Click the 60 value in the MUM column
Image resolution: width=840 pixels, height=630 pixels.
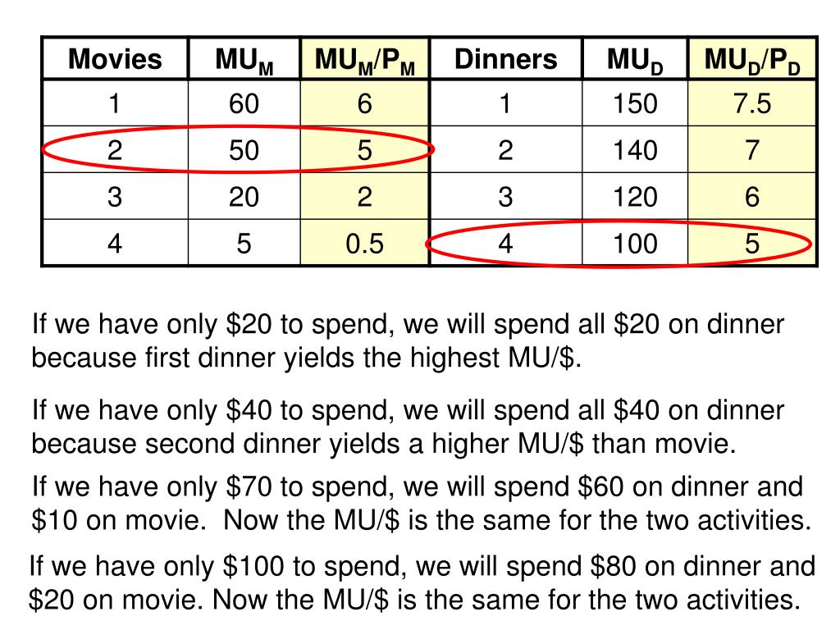point(244,103)
